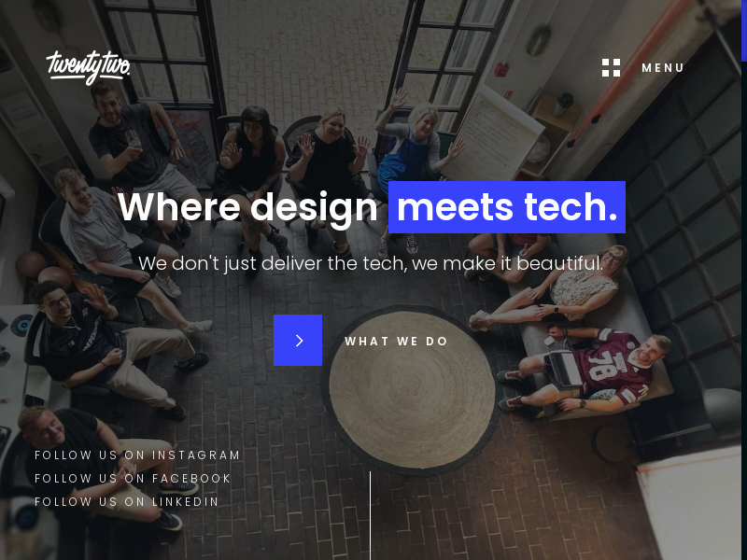Click the dark scrollbar track below the thumb
The height and width of the screenshot is (560, 747).
[744, 310]
